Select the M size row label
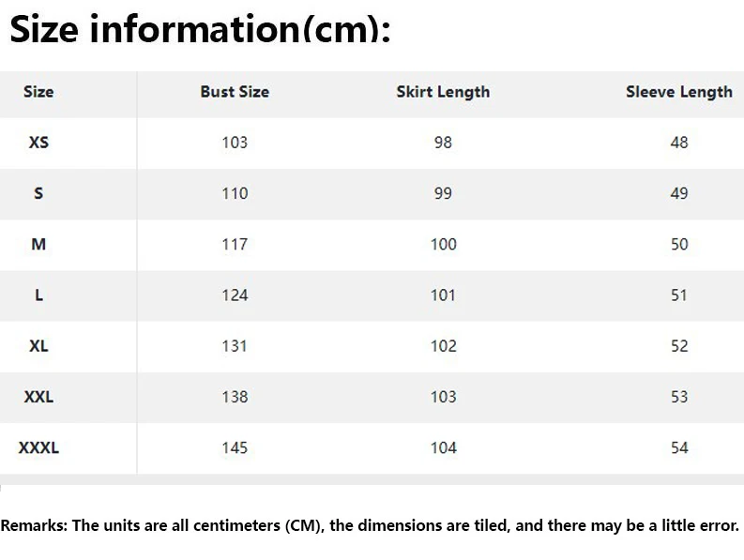 (38, 244)
